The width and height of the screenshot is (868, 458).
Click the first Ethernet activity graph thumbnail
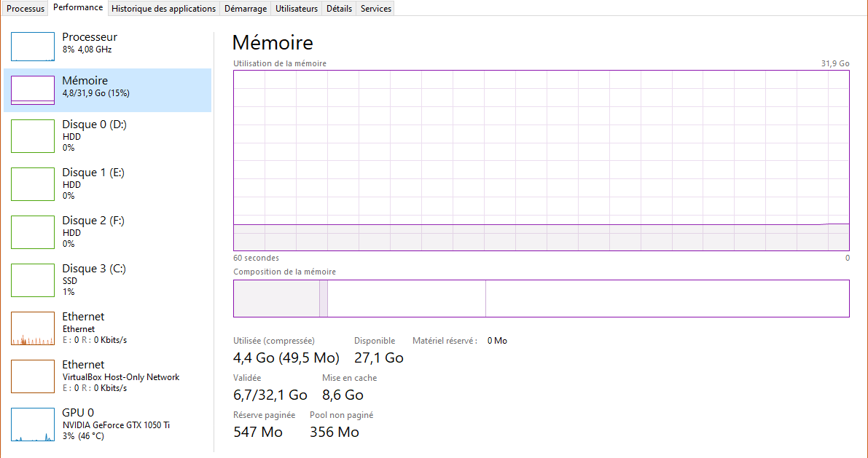tap(33, 328)
